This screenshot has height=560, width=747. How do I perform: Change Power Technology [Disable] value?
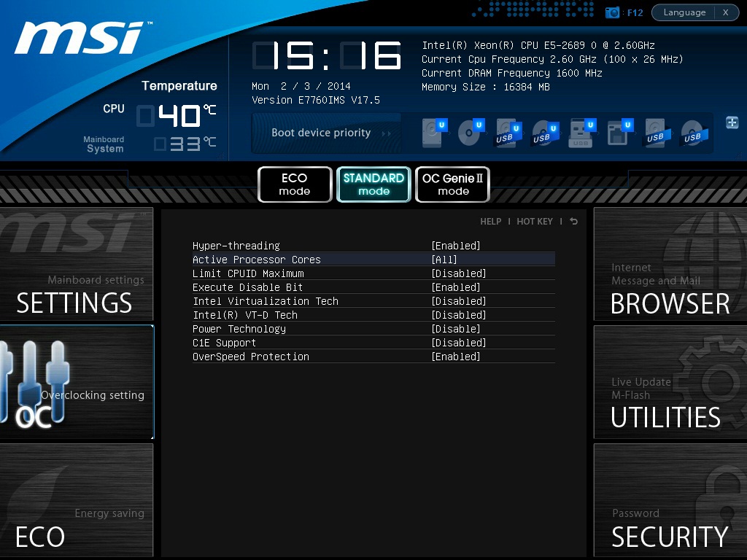click(x=456, y=329)
